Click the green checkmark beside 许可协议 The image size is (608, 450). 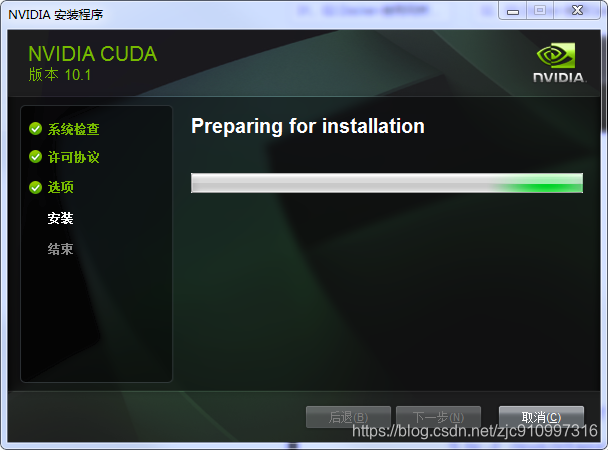coord(35,157)
